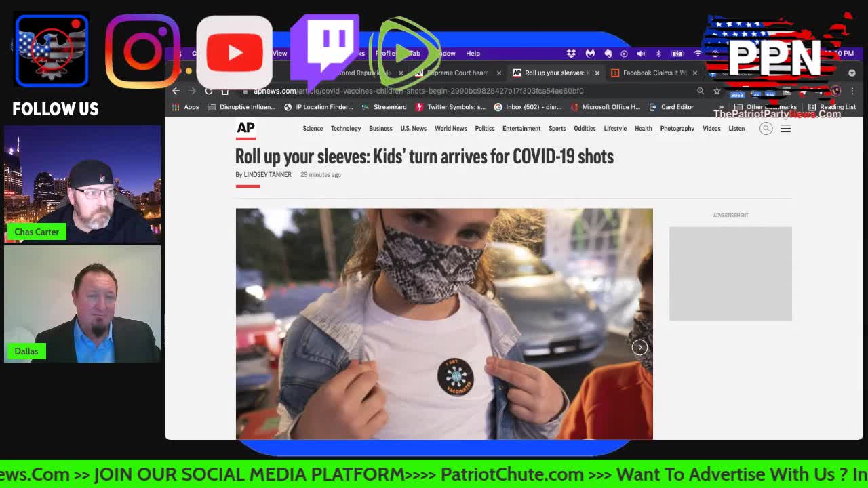This screenshot has width=868, height=488.
Task: Open the Oddities section
Action: [x=585, y=128]
